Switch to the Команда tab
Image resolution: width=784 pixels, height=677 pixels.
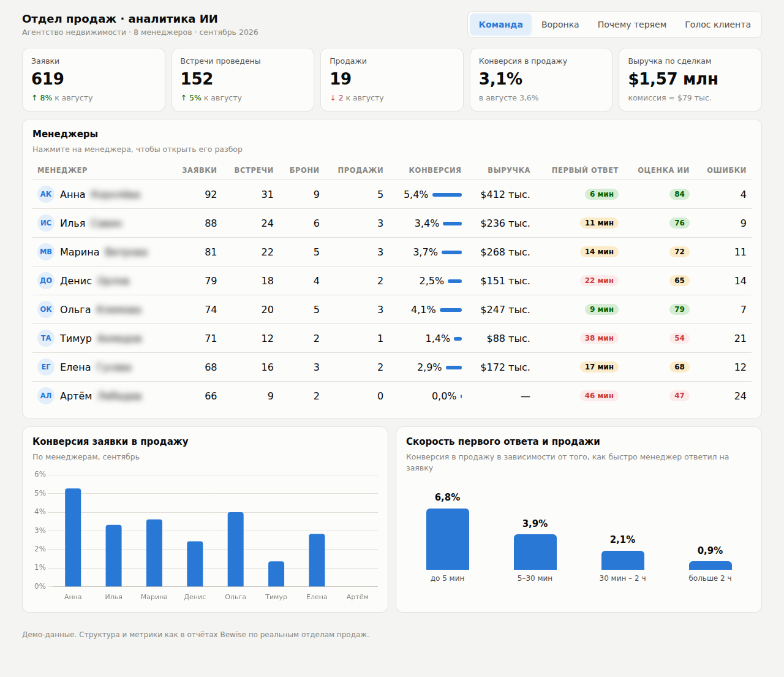click(500, 25)
